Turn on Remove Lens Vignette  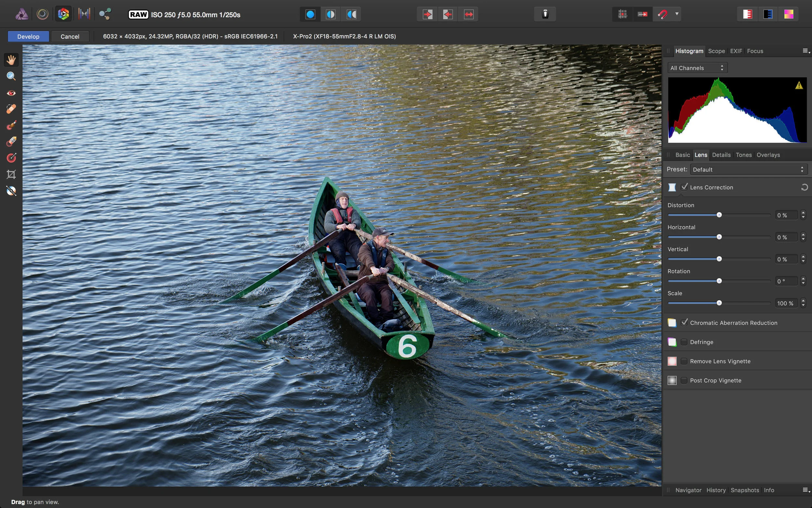tap(685, 361)
